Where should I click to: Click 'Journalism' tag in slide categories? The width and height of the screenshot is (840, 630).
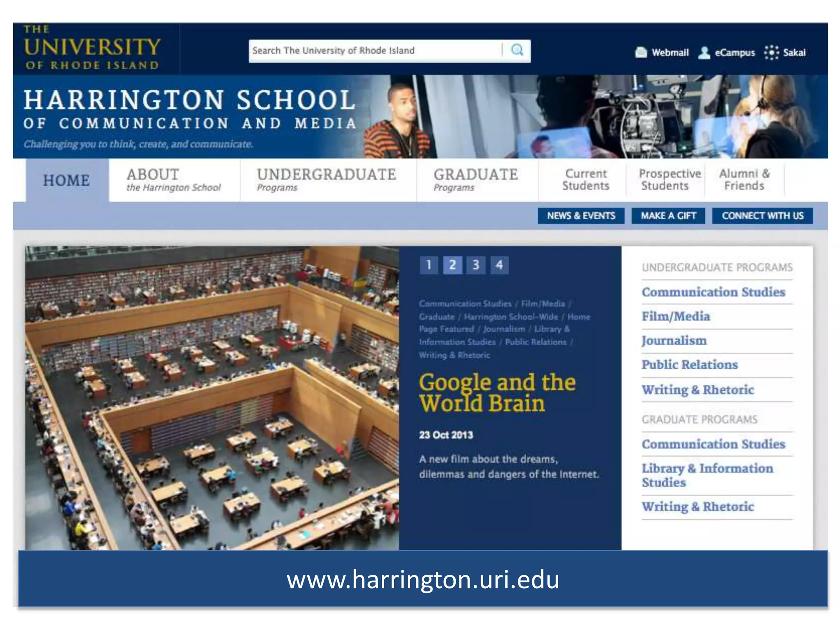[504, 329]
